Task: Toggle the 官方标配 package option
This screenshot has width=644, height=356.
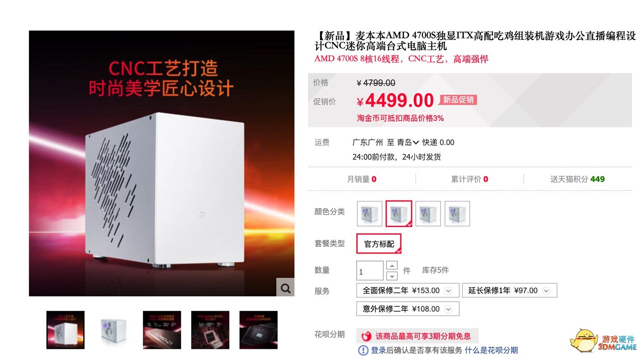Action: [x=379, y=244]
